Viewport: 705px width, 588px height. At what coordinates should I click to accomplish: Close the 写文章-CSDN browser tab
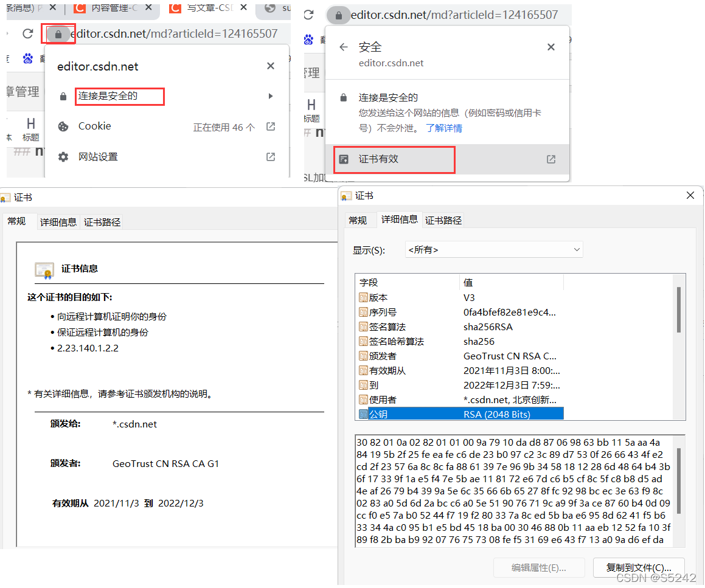click(244, 8)
